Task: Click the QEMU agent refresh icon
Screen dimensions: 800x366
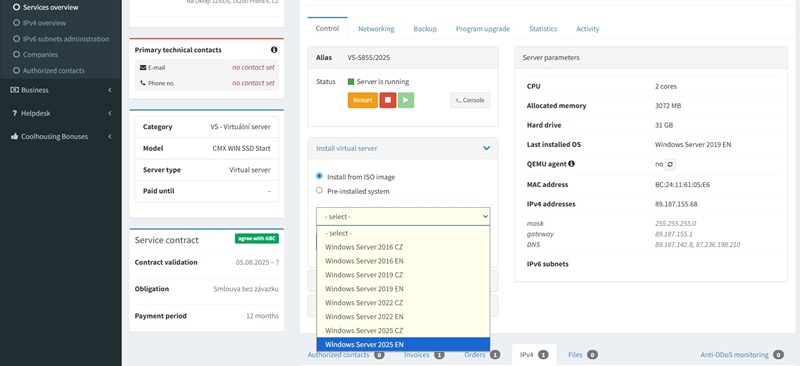Action: pos(670,164)
